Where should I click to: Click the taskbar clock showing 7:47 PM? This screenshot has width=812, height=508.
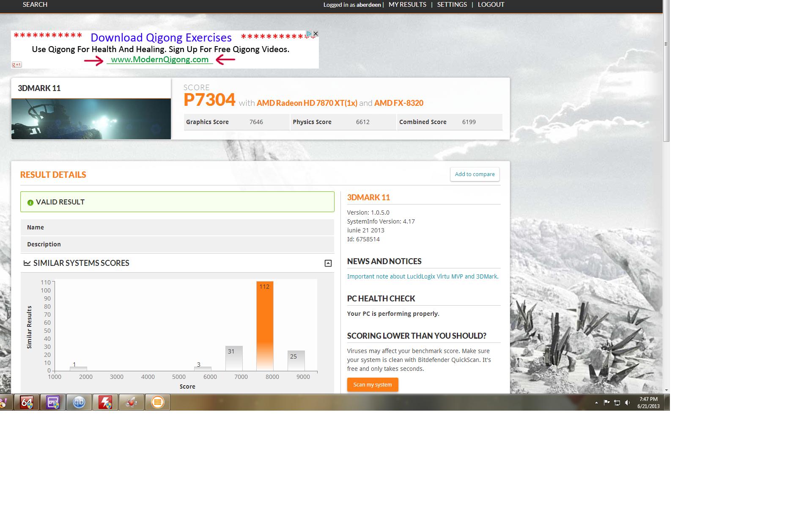point(648,403)
